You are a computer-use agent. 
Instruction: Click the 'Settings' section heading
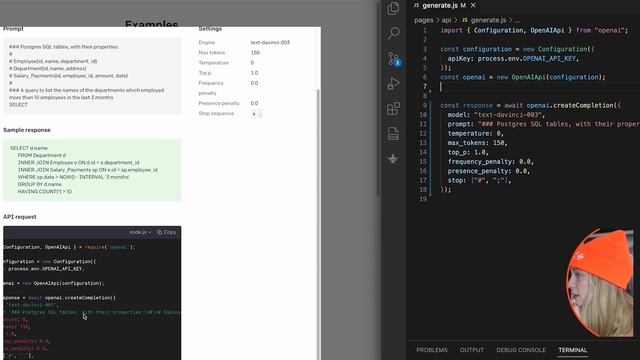click(x=210, y=29)
